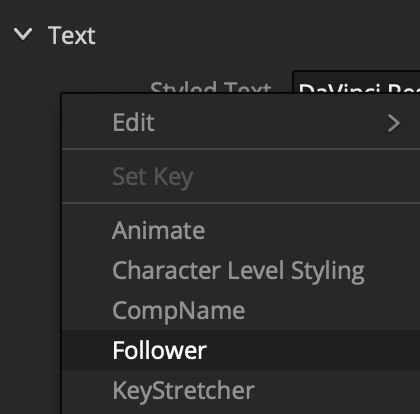Animate the Styled Text control
The height and width of the screenshot is (414, 420).
(241, 230)
